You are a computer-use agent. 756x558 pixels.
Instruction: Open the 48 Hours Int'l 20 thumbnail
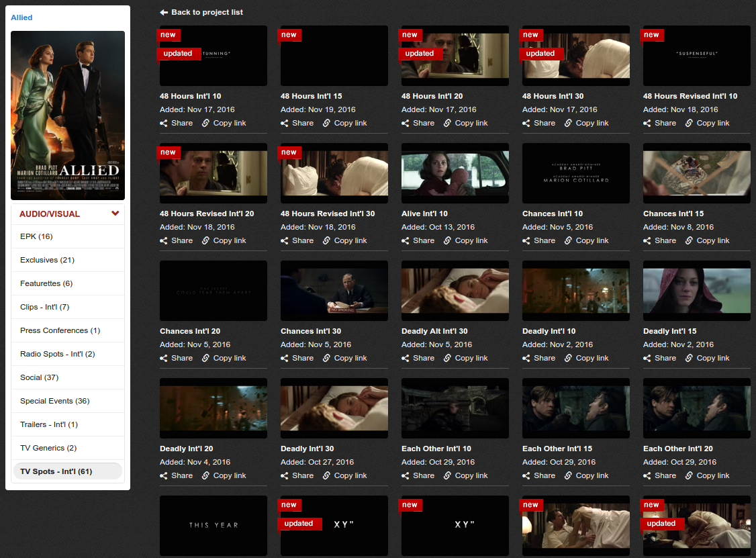click(455, 56)
